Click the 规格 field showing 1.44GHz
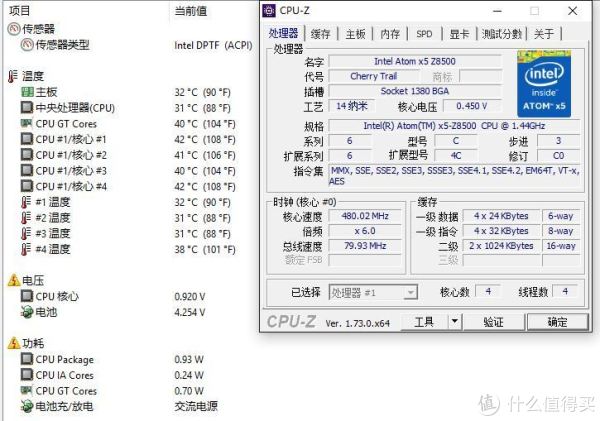 (x=454, y=126)
